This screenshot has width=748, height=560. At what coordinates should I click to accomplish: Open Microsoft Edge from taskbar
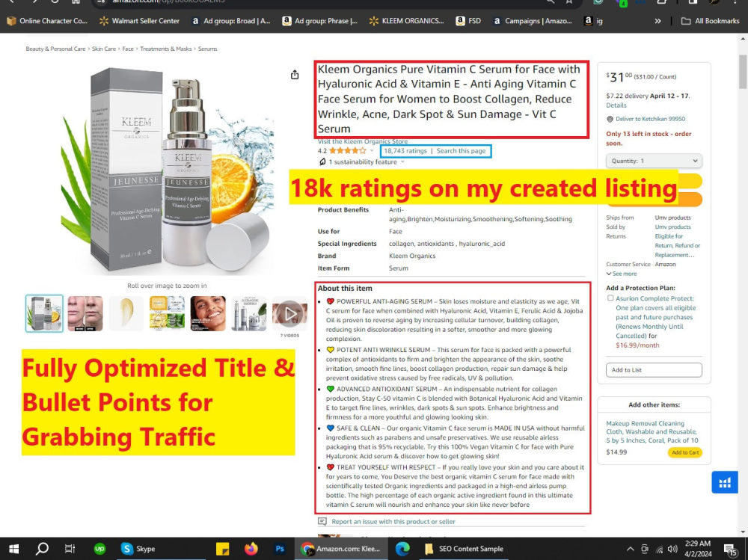(x=402, y=549)
